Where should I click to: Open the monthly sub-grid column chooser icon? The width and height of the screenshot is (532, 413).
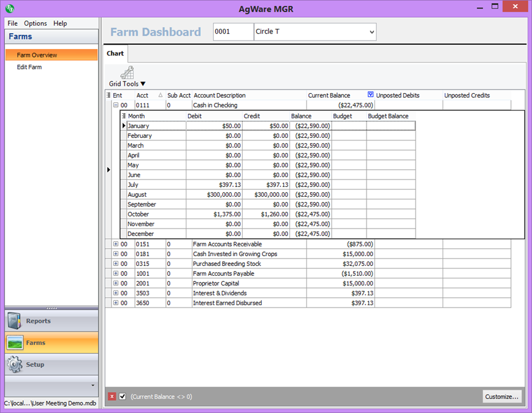(124, 116)
